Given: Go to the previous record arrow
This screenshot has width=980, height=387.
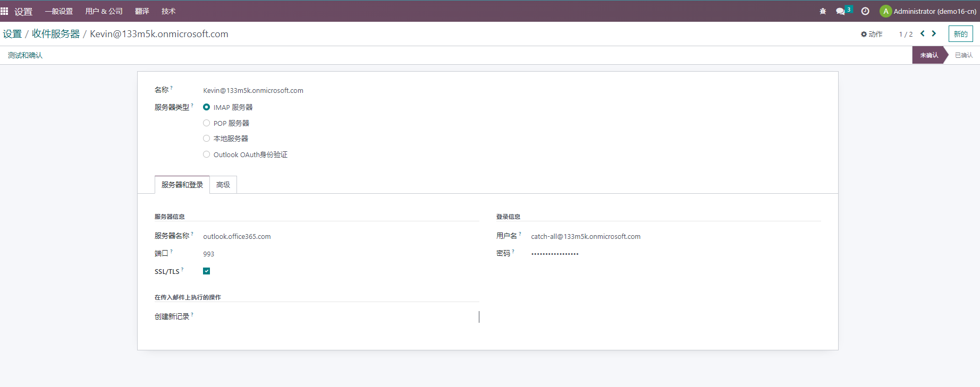Looking at the screenshot, I should click(x=923, y=33).
